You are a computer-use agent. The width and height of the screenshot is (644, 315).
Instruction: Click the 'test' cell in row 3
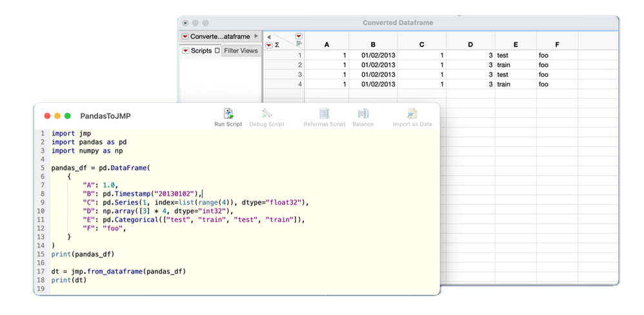tap(516, 75)
